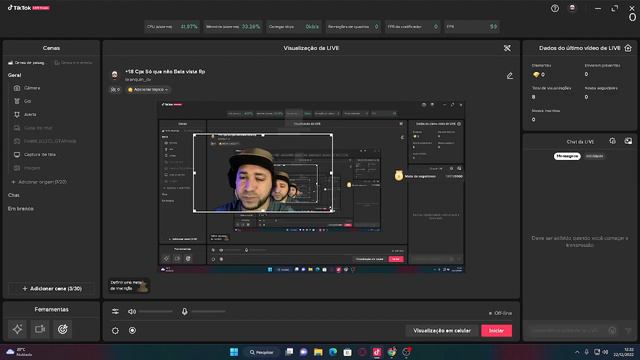Open the audio mixer settings icon
This screenshot has width=640, height=360.
point(116,311)
